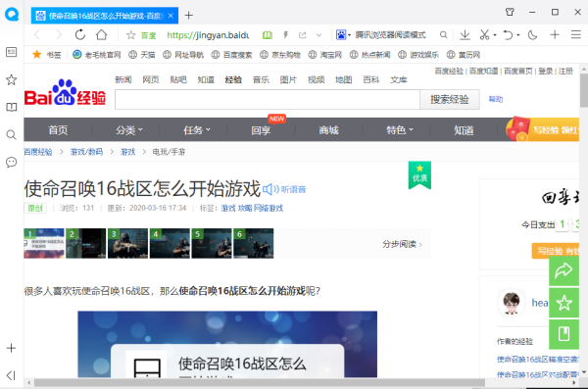Switch to the 新闻 search tab

point(123,79)
